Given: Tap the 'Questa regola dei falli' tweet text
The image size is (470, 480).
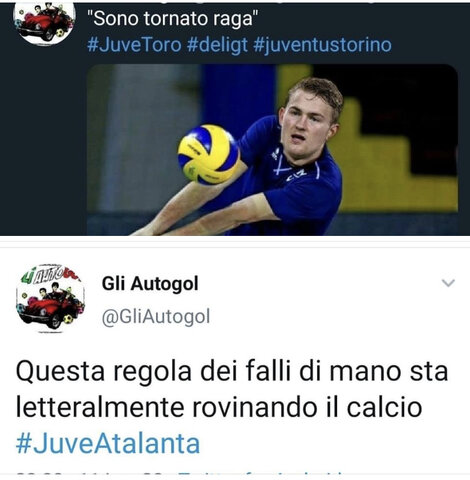Looking at the screenshot, I should pyautogui.click(x=232, y=390).
